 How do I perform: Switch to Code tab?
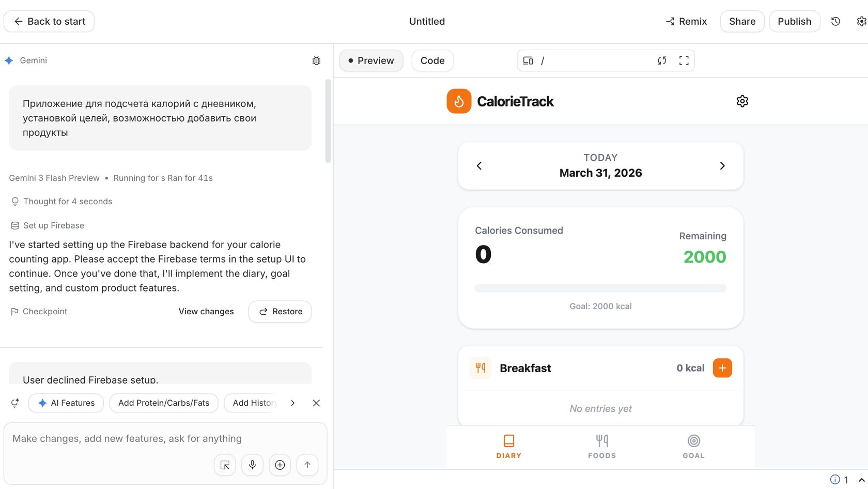pos(432,60)
